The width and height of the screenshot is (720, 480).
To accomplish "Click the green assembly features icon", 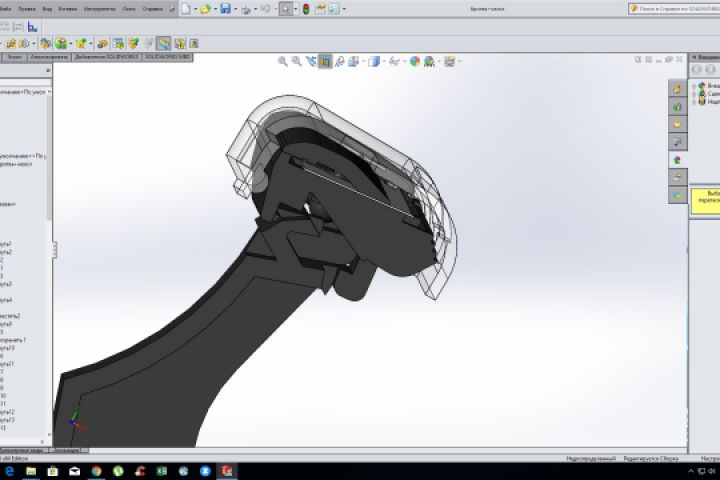I will (61, 44).
